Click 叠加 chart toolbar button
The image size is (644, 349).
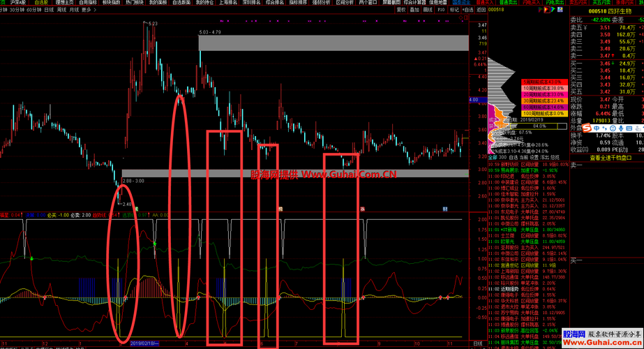pos(414,10)
